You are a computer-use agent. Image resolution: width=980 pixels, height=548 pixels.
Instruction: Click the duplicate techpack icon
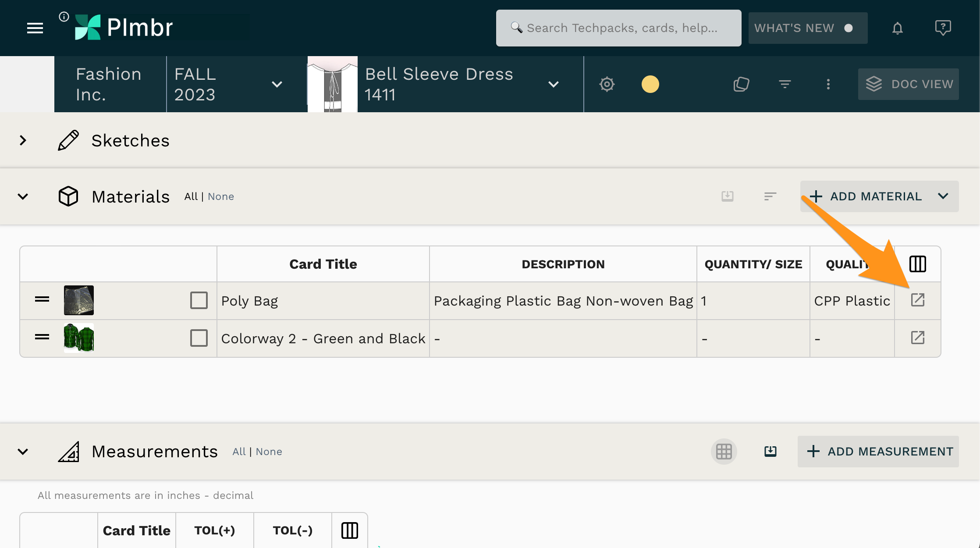741,84
